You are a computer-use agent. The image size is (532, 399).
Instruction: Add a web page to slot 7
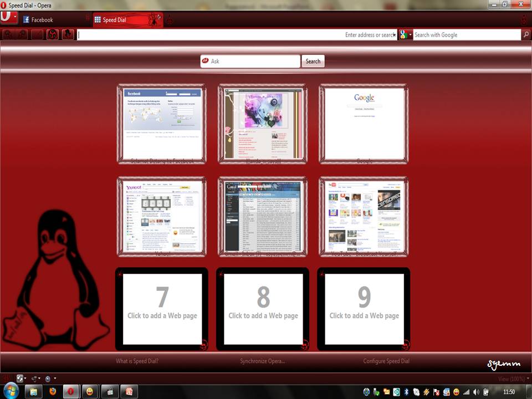162,309
